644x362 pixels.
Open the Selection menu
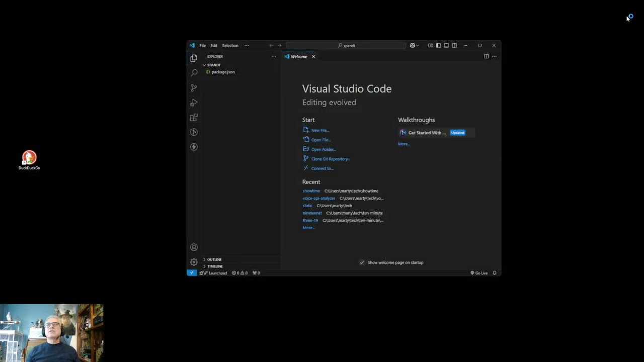pyautogui.click(x=230, y=46)
